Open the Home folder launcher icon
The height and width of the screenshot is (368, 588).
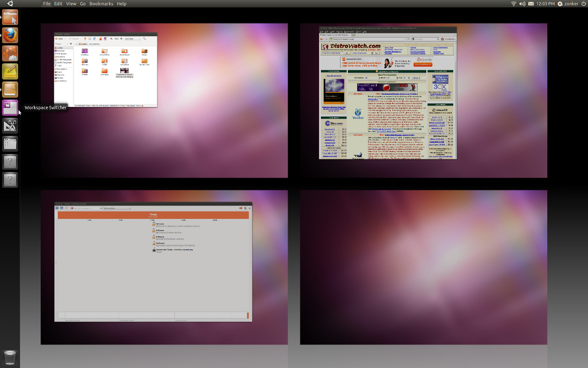click(10, 17)
